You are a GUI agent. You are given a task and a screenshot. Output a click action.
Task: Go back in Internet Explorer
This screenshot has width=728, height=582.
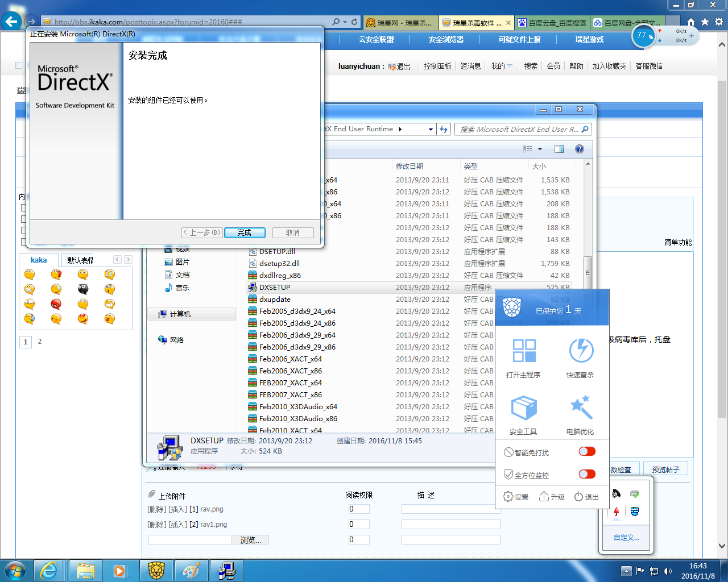(11, 22)
